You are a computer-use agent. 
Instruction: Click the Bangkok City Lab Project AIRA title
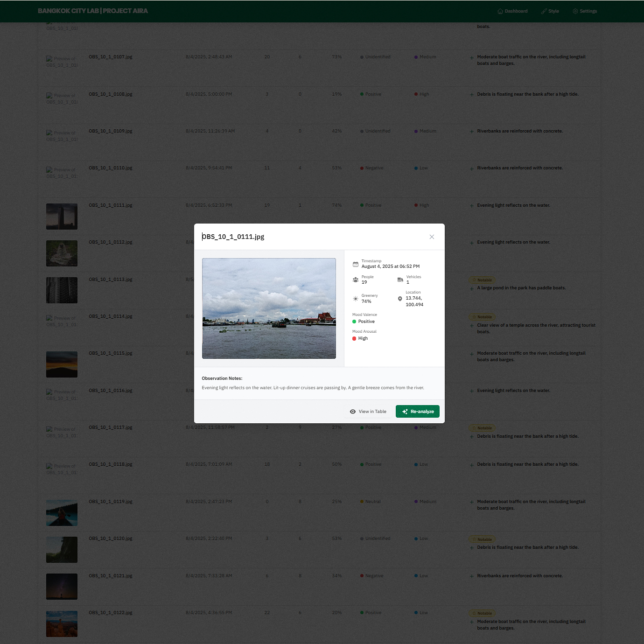(x=93, y=11)
